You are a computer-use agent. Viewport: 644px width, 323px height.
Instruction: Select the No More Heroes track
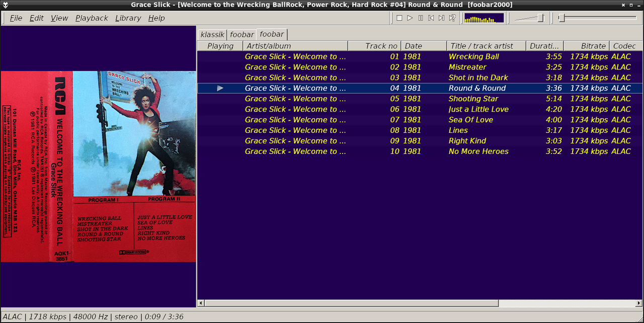click(420, 151)
